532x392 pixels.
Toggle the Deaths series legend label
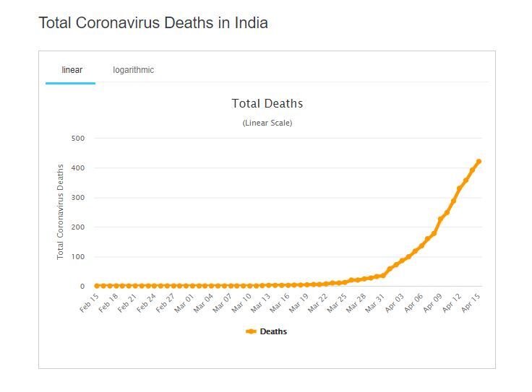273,332
